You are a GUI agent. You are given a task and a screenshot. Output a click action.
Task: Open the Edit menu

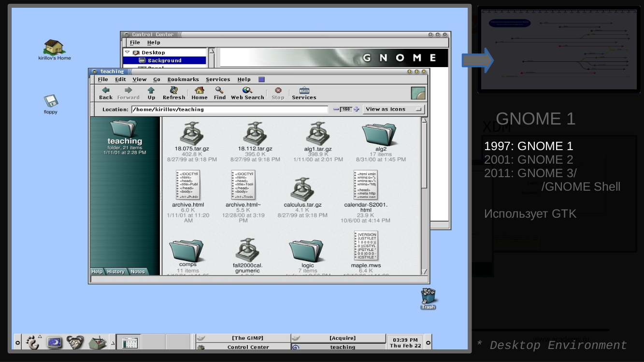pos(120,79)
